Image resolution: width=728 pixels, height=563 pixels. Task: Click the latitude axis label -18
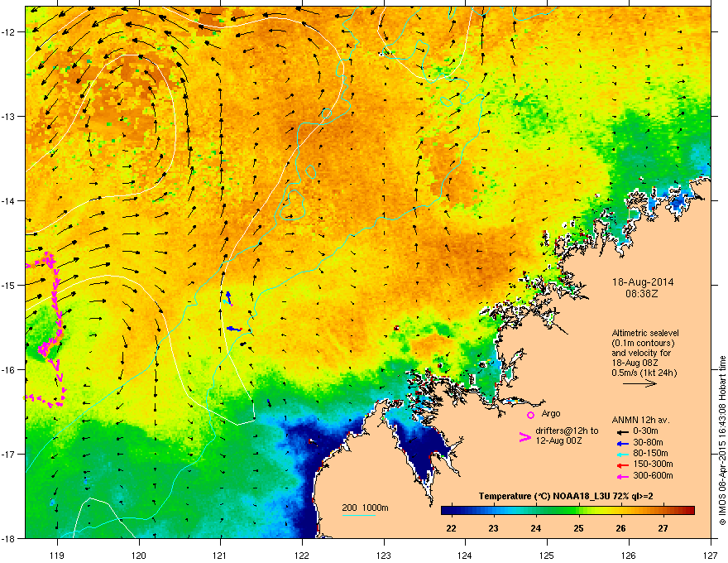9,538
